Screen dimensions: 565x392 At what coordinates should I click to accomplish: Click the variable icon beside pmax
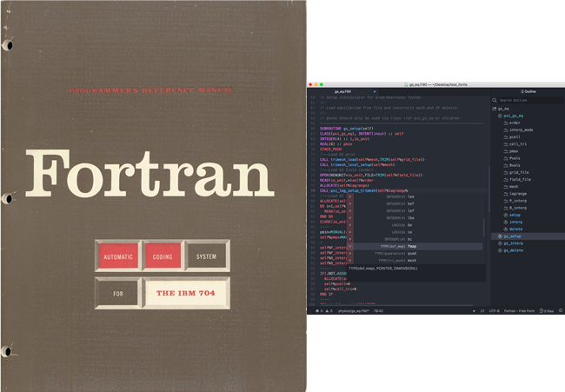point(506,151)
